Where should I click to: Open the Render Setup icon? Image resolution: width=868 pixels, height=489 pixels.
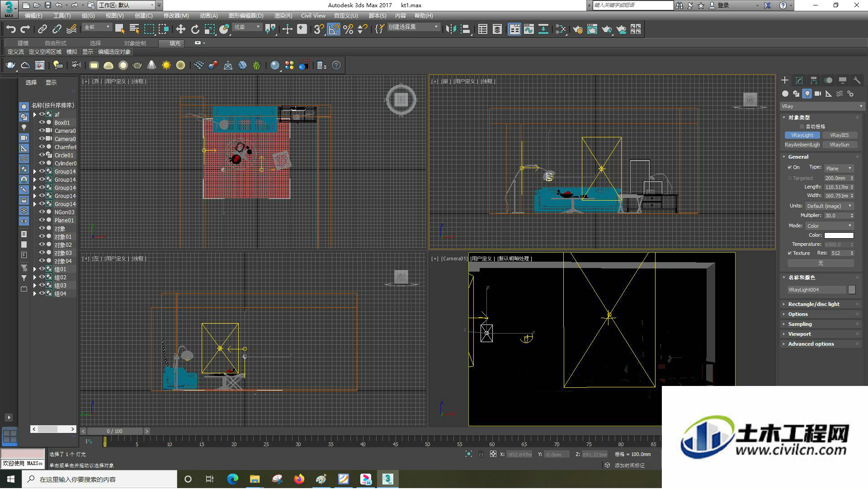577,29
